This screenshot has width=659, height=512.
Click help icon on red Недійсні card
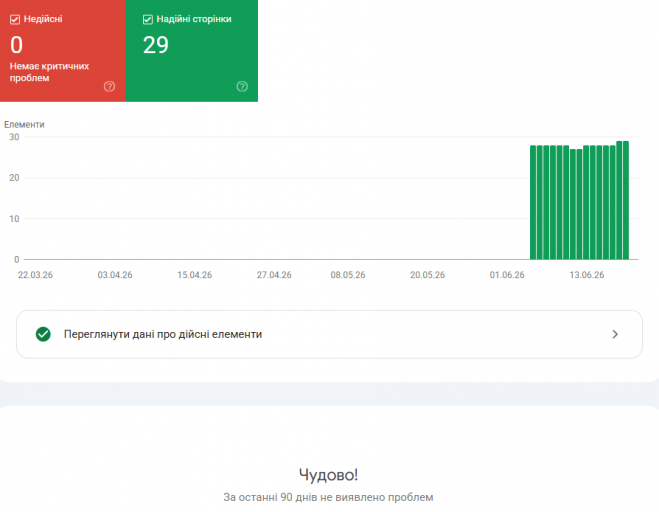coord(109,86)
